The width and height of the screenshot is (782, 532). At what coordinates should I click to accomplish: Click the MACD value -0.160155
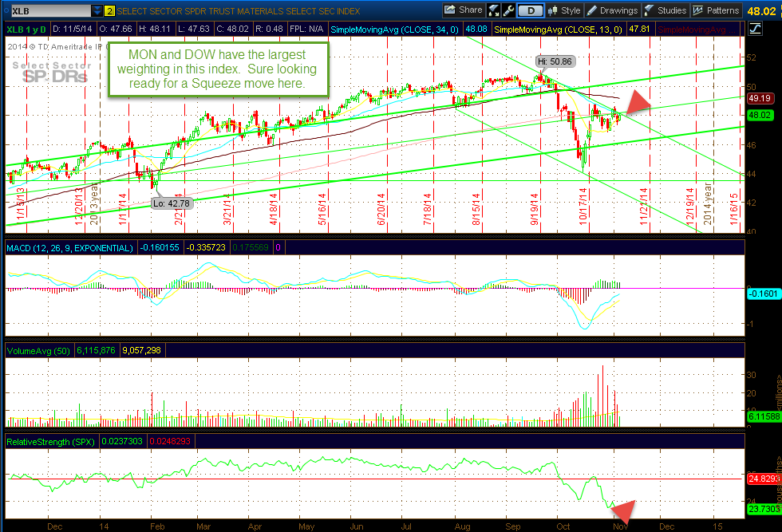pos(160,248)
